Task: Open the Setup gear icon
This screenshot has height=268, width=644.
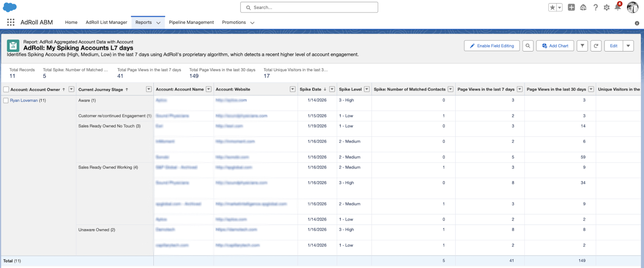Action: 606,7
